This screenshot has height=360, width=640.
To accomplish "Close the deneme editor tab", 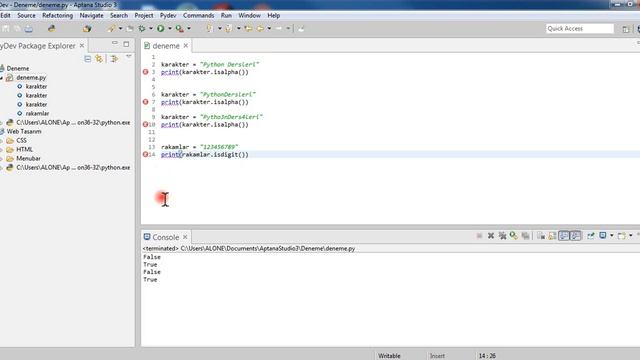I will [186, 46].
